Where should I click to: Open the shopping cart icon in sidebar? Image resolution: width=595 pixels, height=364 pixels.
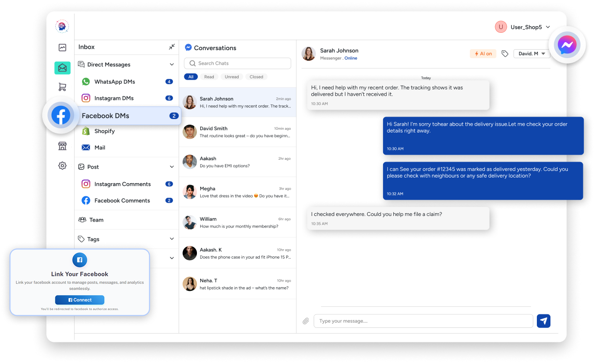click(62, 87)
